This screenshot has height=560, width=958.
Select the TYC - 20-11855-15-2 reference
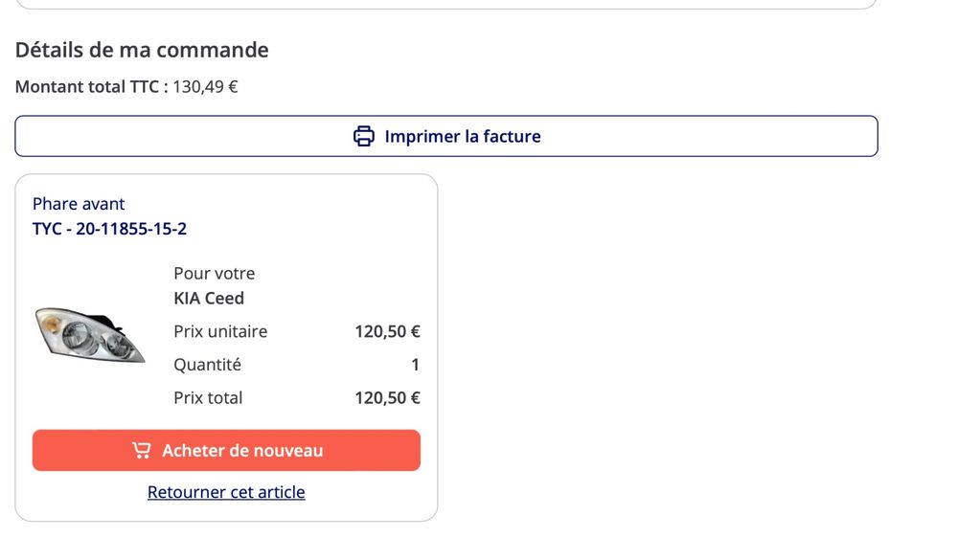click(109, 229)
